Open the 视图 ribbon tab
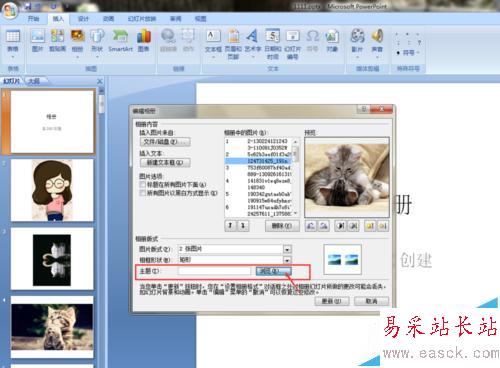500x368 pixels. 200,19
